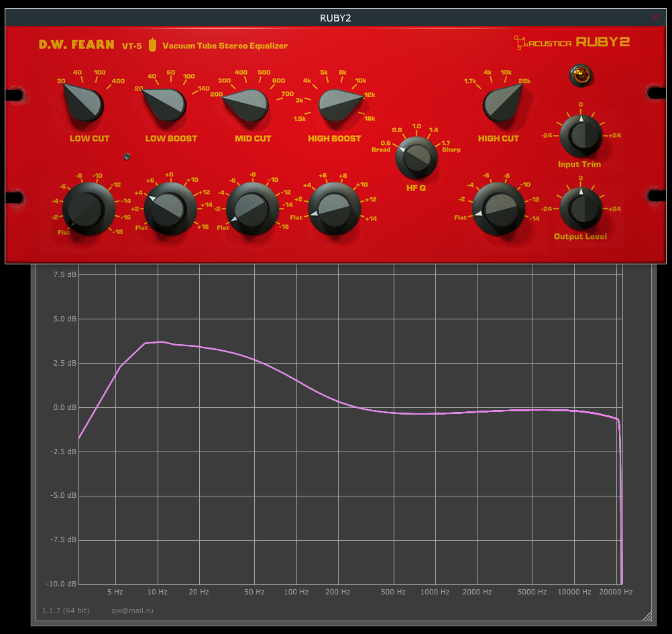The height and width of the screenshot is (634, 672).
Task: Click the "Vacuum Tube Stereo Equalizer" text
Action: [225, 46]
